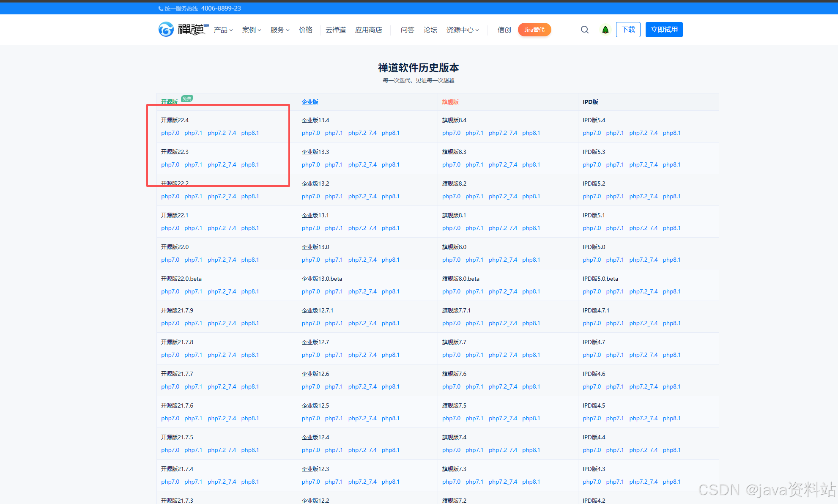This screenshot has width=838, height=504.
Task: Download php8.1 for 开源版21.7.4
Action: pos(250,482)
